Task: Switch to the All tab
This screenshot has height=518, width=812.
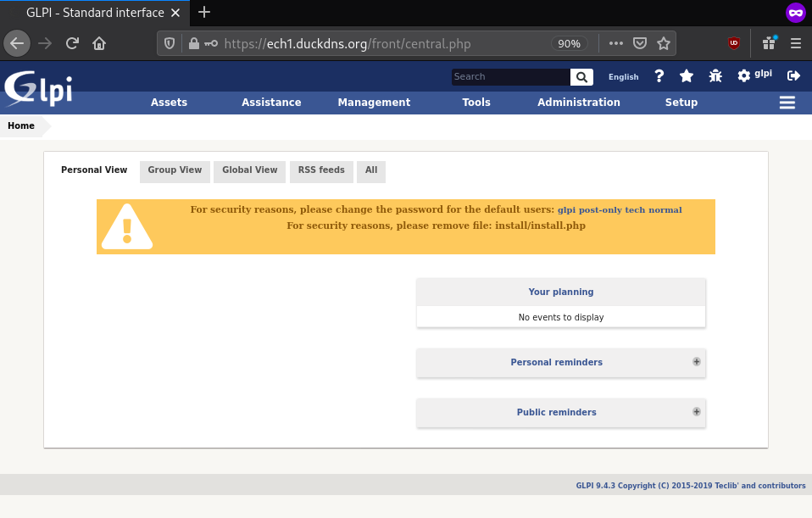Action: (371, 171)
